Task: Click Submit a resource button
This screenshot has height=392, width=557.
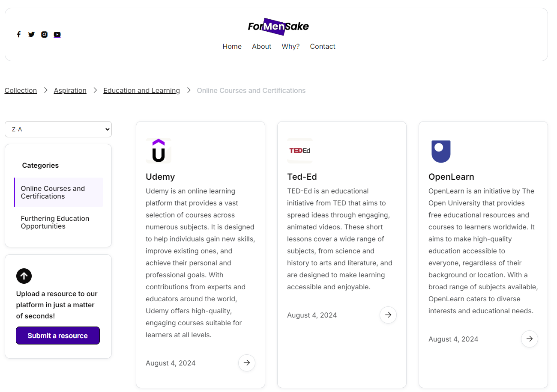Action: 58,336
